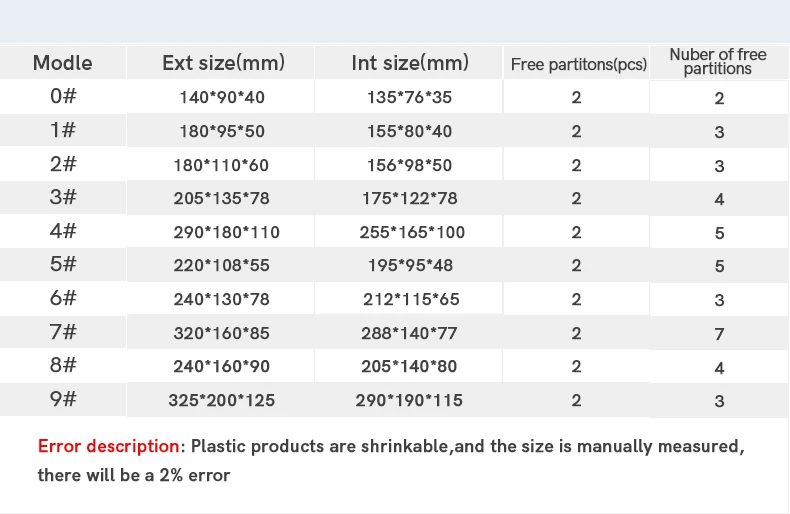Screen dimensions: 790x514
Task: Click the 140*90*40 external size cell
Action: pyautogui.click(x=222, y=97)
